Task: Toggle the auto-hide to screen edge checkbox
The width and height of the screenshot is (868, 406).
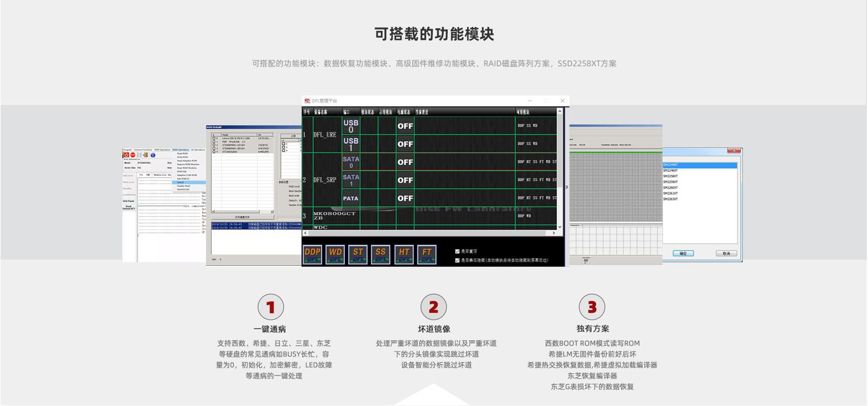Action: point(457,260)
